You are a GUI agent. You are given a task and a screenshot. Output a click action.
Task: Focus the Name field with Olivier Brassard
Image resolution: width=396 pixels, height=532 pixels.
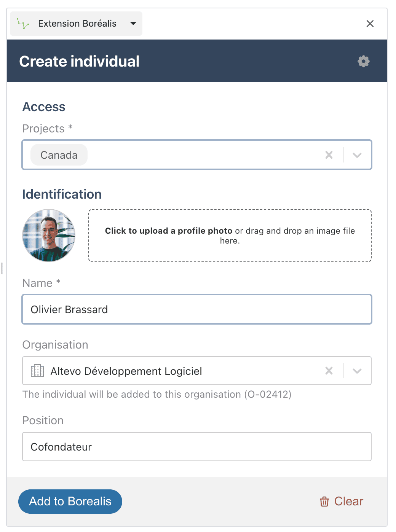tap(196, 309)
